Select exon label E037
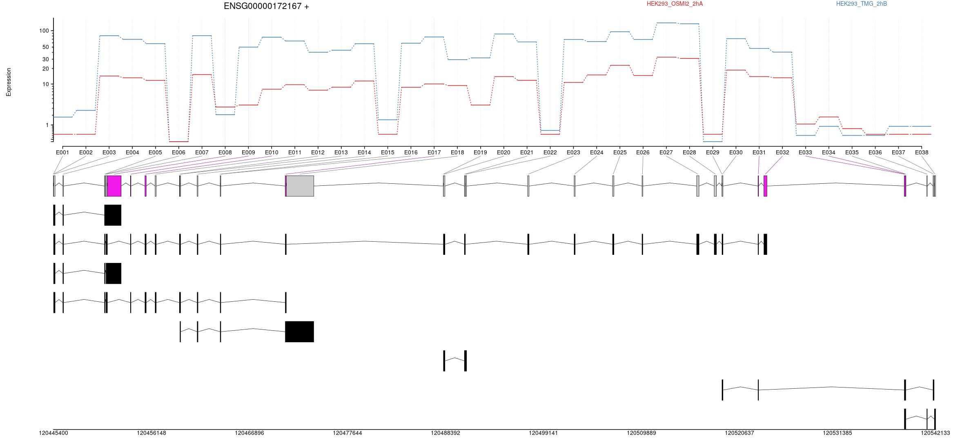Viewport: 980px width, 441px height. [898, 152]
